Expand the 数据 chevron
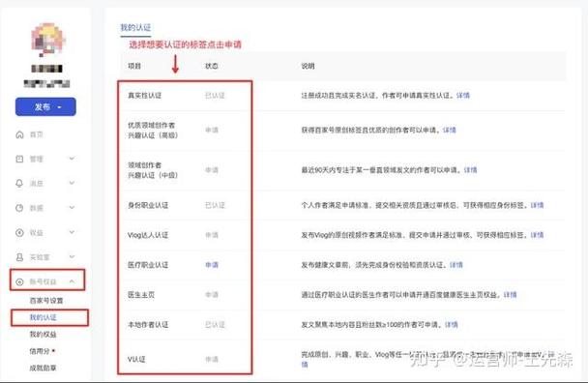This screenshot has width=588, height=383. coord(72,207)
